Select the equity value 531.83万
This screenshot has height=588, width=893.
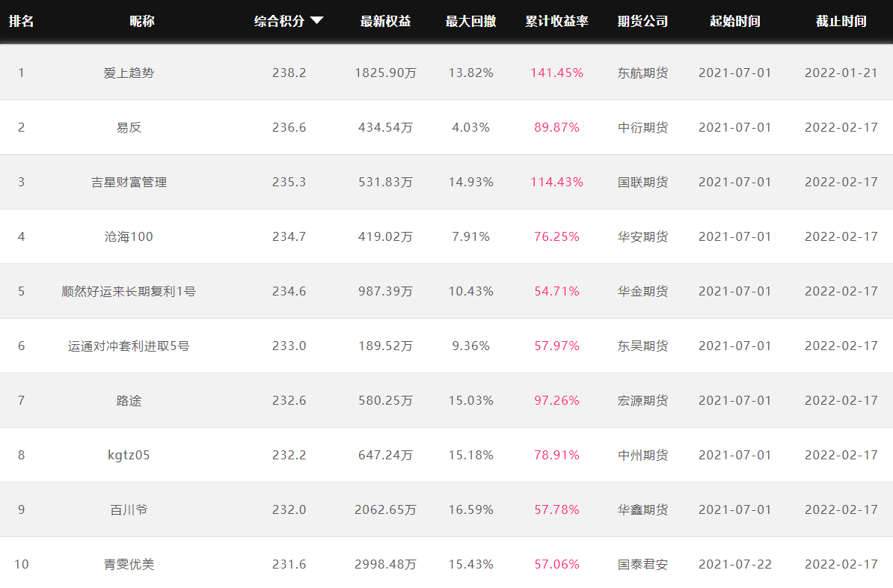coord(386,183)
